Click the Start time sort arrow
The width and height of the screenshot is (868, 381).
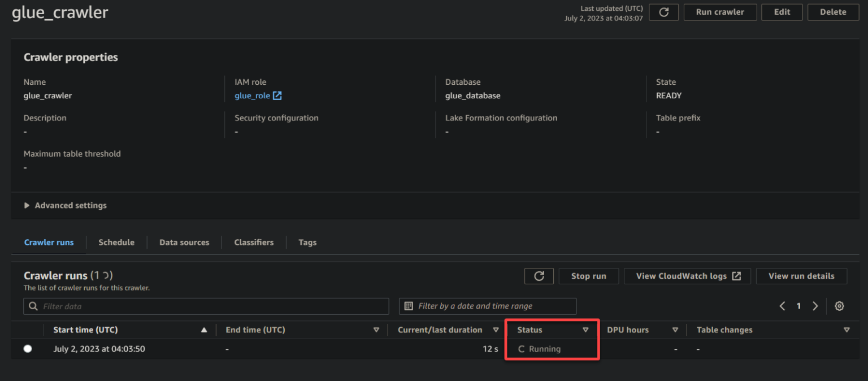pos(204,330)
